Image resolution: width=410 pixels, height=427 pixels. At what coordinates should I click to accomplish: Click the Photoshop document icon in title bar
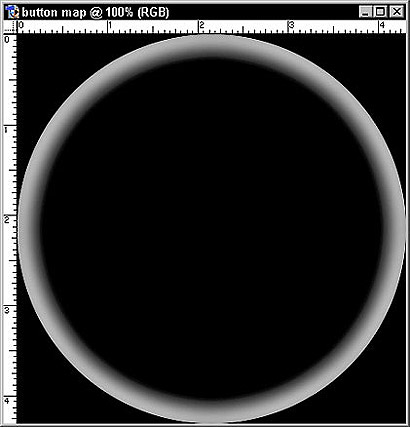[x=13, y=12]
